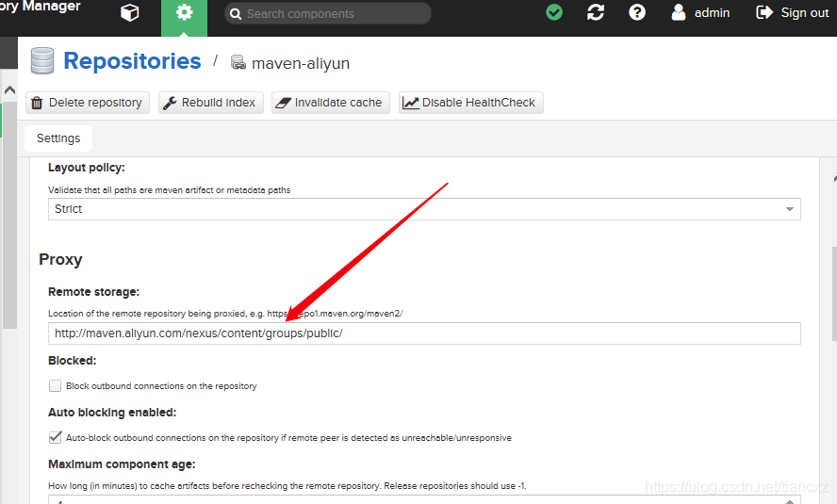
Task: Click the Sign out button
Action: click(x=792, y=12)
